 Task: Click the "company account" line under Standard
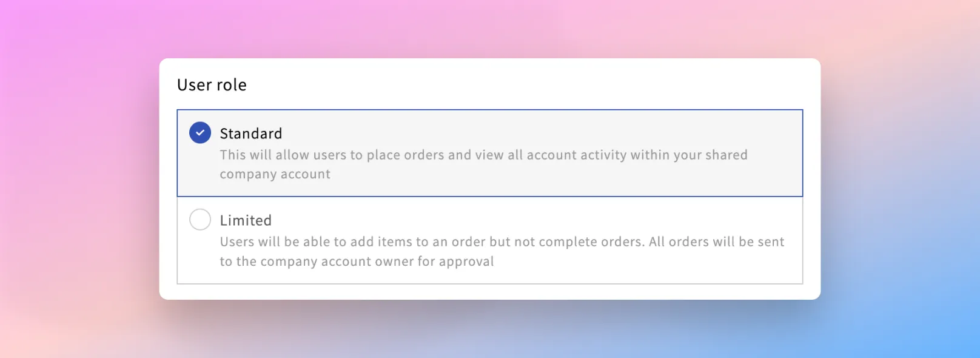pyautogui.click(x=275, y=174)
